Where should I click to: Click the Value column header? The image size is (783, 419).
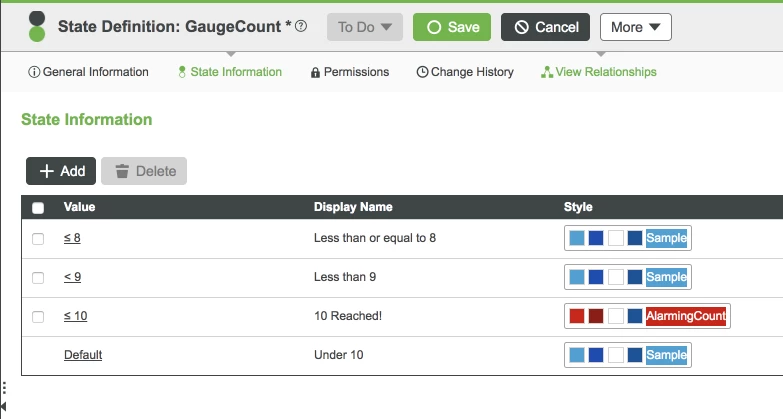coord(79,207)
